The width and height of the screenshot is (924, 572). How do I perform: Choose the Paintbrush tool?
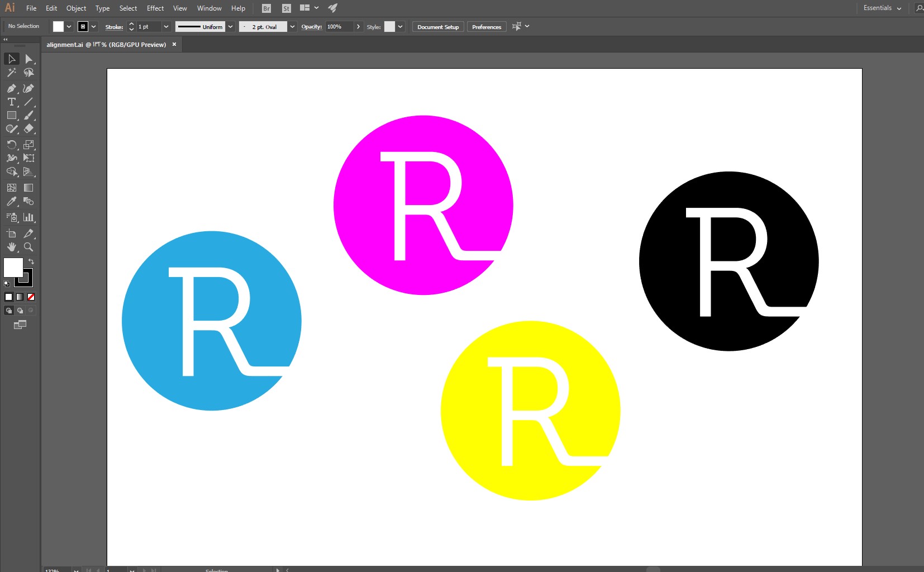(28, 115)
